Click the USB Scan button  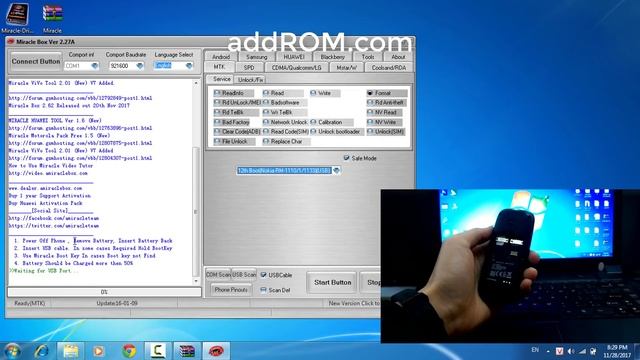tap(244, 275)
